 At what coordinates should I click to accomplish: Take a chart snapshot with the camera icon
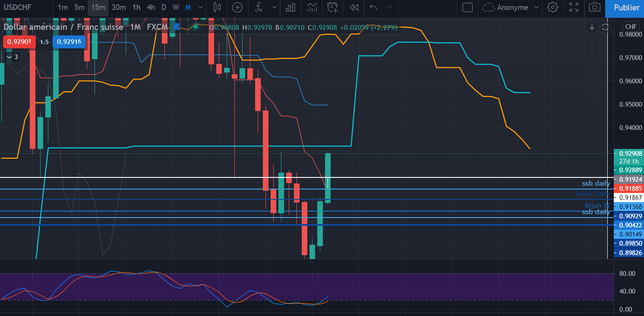click(594, 7)
